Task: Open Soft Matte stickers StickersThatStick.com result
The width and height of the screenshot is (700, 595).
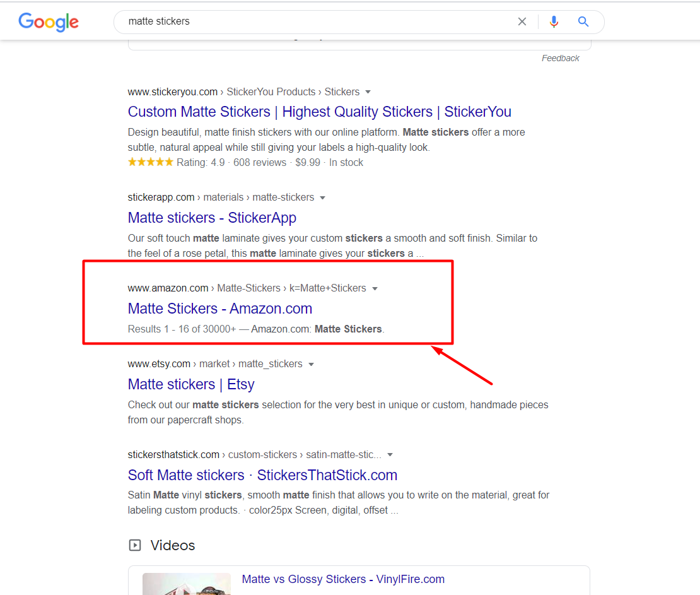Action: click(x=262, y=475)
